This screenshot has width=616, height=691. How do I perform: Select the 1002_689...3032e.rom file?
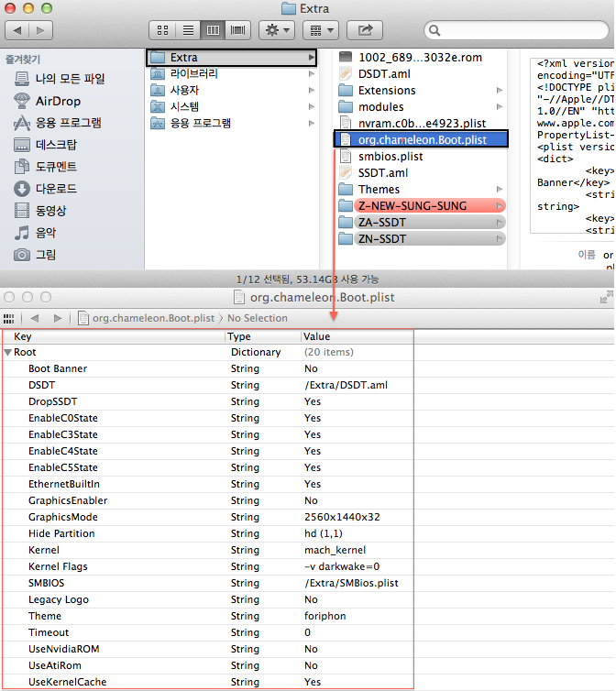coord(421,58)
